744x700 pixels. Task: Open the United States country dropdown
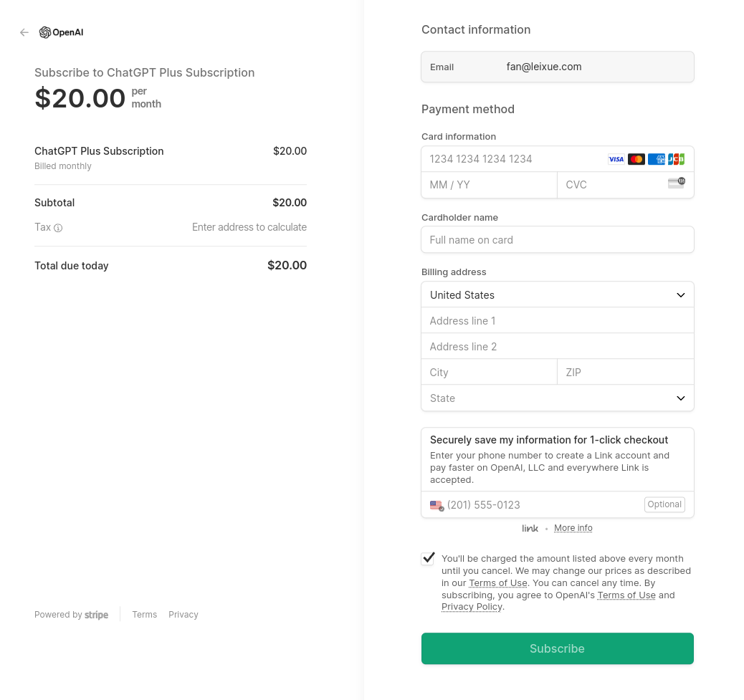(558, 295)
